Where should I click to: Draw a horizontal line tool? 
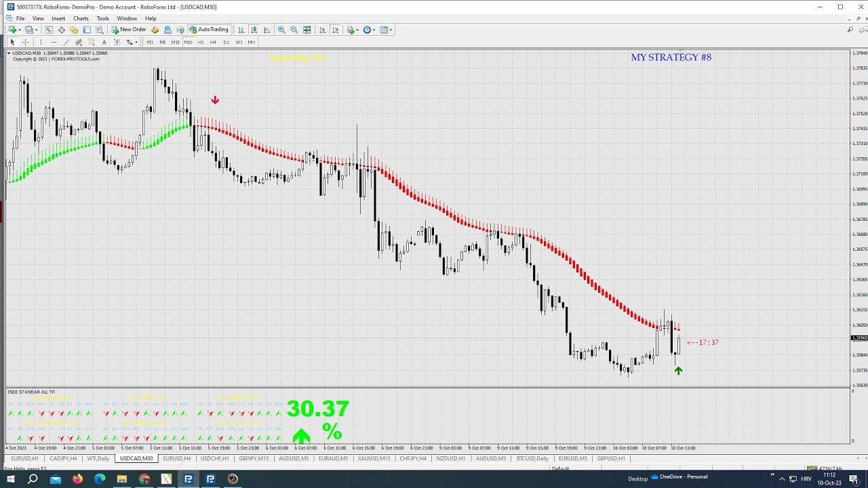(x=54, y=42)
